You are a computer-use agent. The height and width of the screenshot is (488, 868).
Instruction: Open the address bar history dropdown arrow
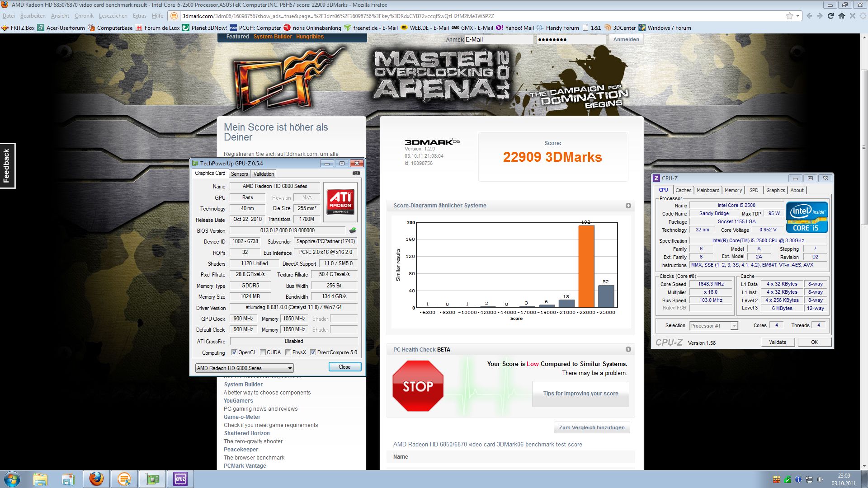[798, 16]
